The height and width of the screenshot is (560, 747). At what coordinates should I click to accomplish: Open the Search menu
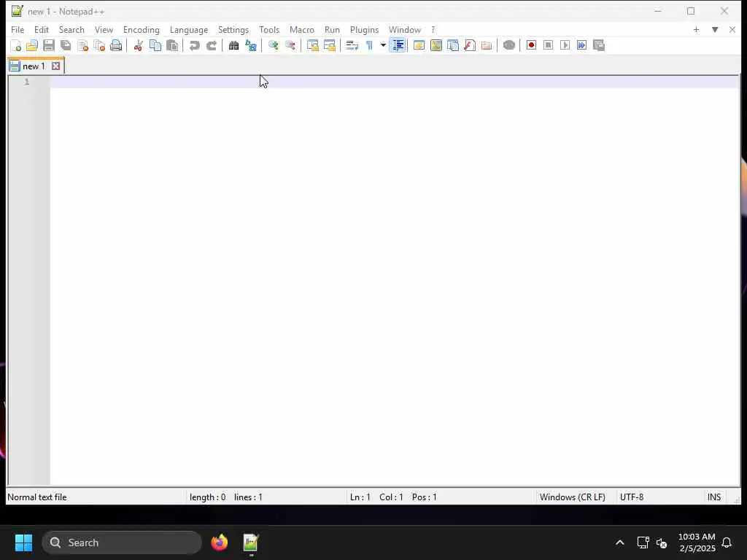pos(71,29)
